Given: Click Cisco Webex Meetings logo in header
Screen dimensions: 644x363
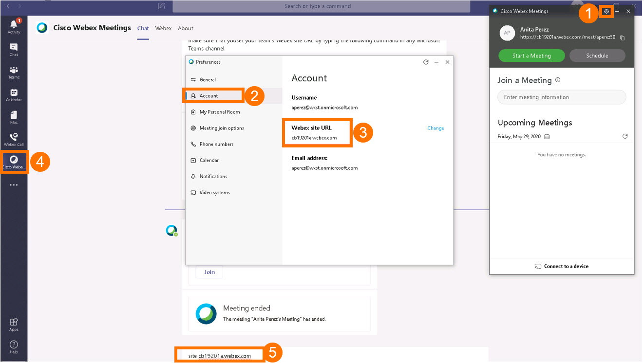Looking at the screenshot, I should pos(42,28).
